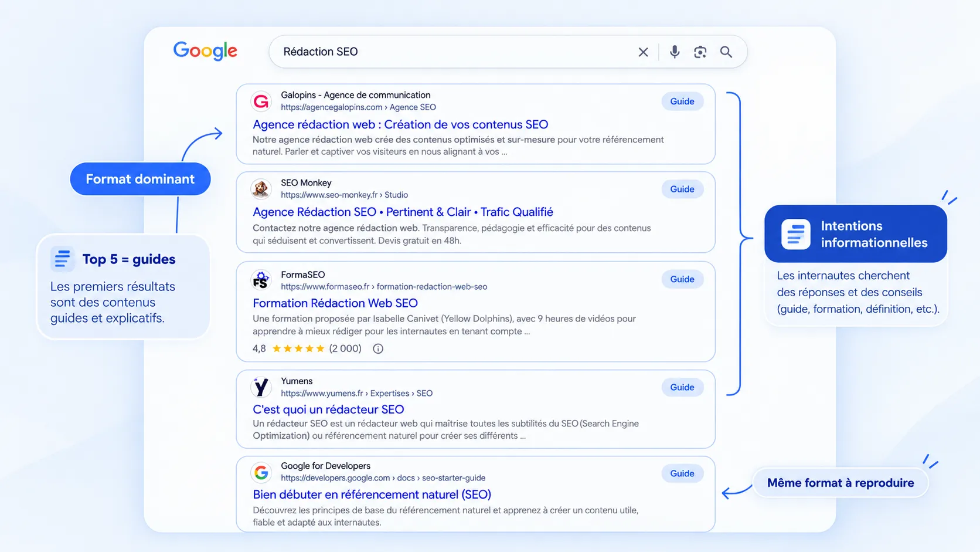Viewport: 980px width, 552px height.
Task: Click the Yumens favicon
Action: (261, 387)
